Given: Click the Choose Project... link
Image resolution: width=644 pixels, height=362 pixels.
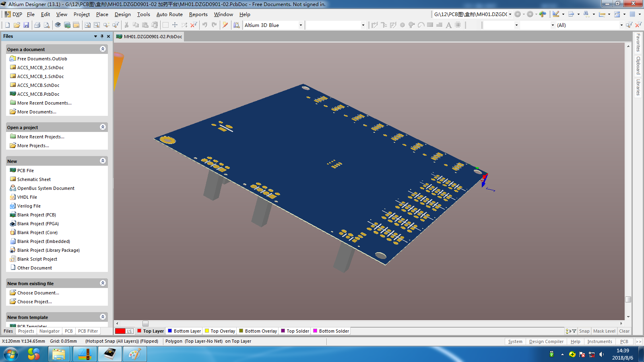Looking at the screenshot, I should coord(34,302).
